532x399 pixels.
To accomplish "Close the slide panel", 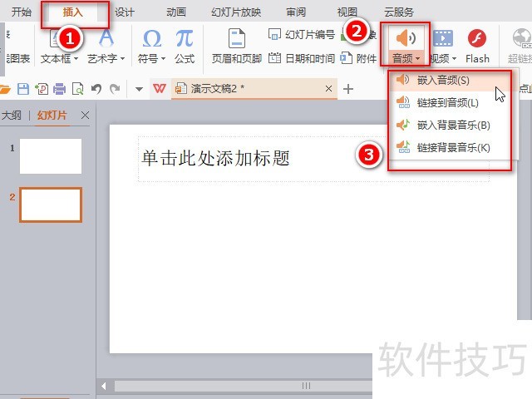I will [85, 116].
